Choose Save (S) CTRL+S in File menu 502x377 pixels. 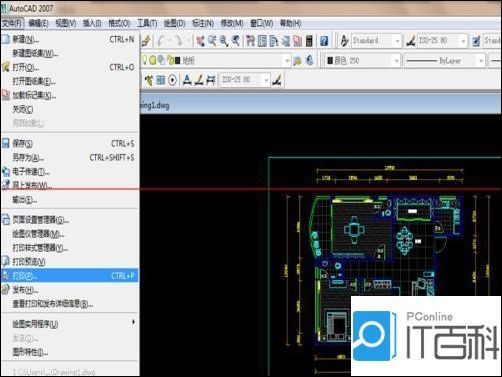pos(70,144)
